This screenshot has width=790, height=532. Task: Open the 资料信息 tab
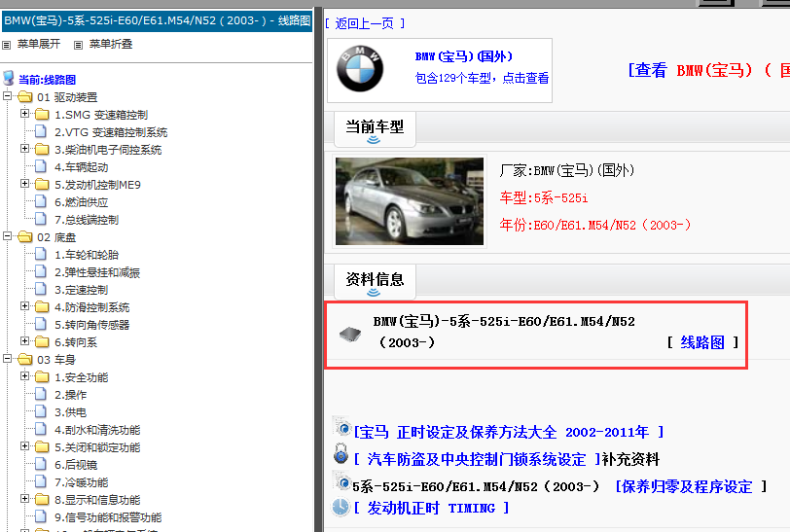375,282
